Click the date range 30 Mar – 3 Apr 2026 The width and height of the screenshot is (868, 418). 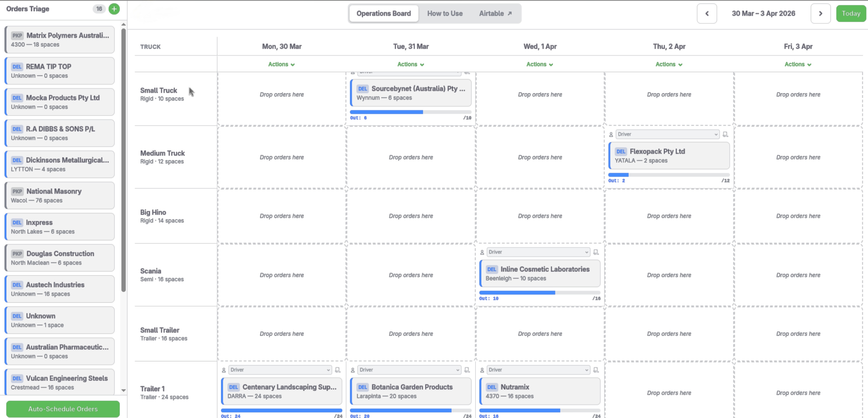(763, 14)
